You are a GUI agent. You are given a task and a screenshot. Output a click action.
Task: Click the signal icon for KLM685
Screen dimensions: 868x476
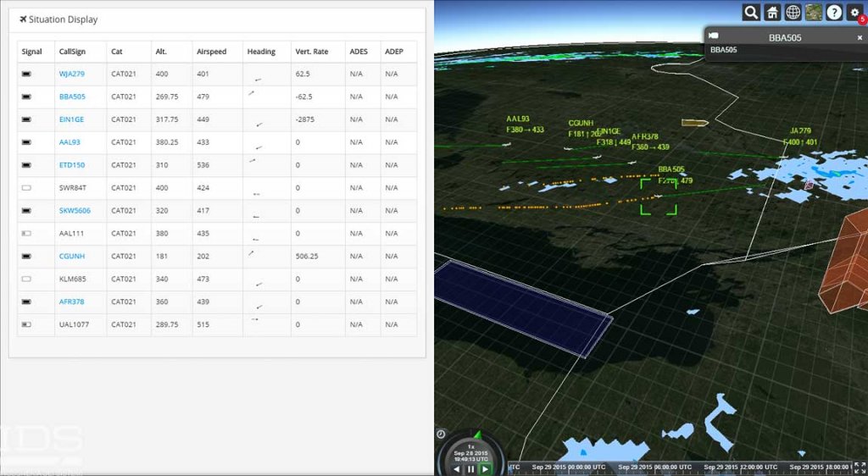click(26, 280)
